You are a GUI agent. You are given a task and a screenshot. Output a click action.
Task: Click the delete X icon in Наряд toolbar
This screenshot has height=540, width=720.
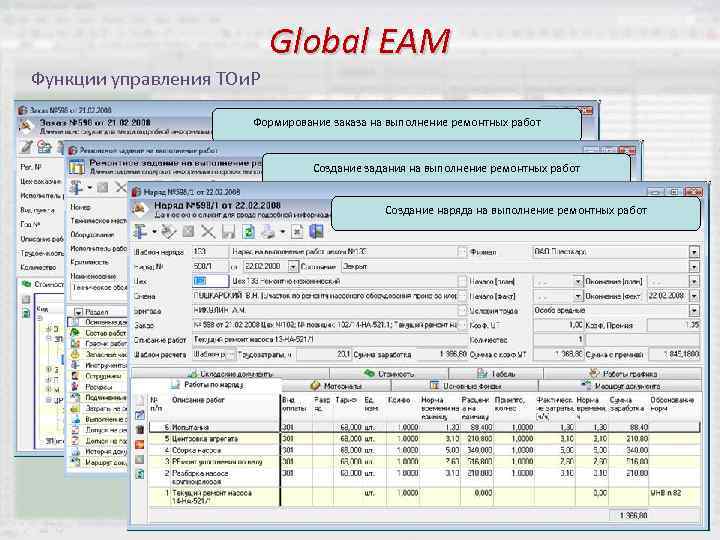click(208, 231)
